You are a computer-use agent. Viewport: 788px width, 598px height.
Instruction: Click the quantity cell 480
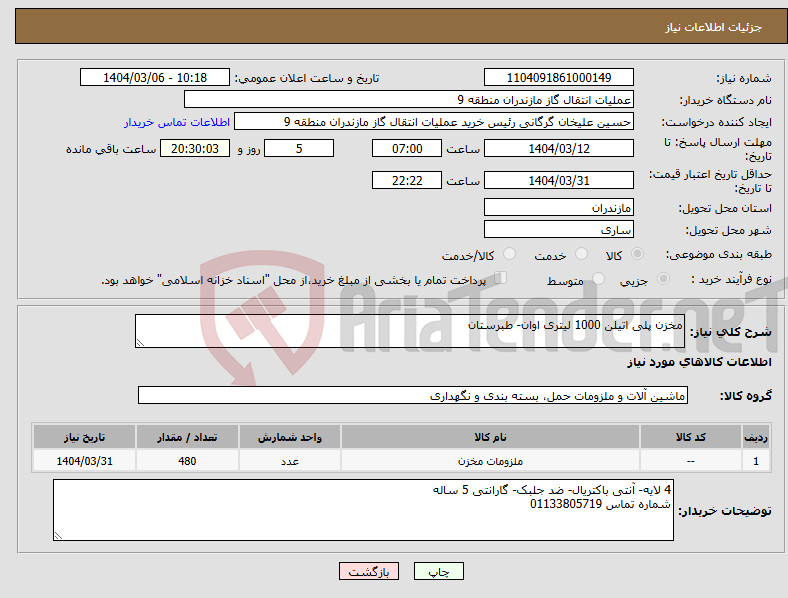click(x=187, y=461)
